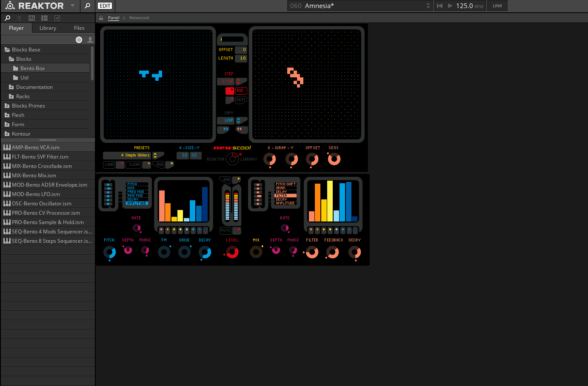This screenshot has height=386, width=588.
Task: Switch to the Player tab
Action: (16, 28)
